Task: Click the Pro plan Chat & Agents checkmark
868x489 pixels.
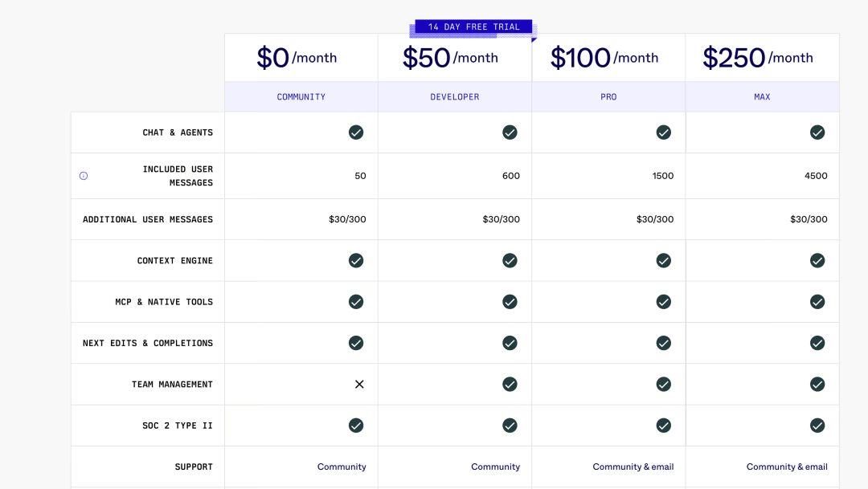Action: [663, 132]
